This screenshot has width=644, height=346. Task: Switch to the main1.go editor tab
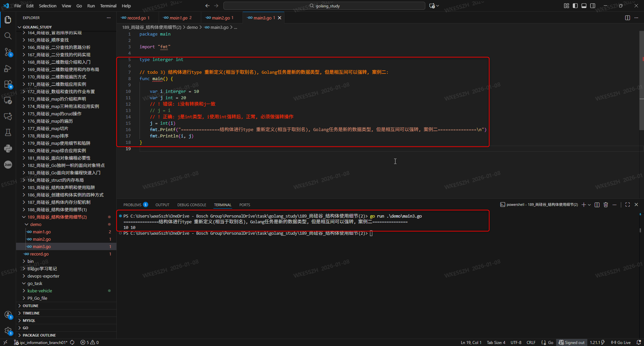180,18
